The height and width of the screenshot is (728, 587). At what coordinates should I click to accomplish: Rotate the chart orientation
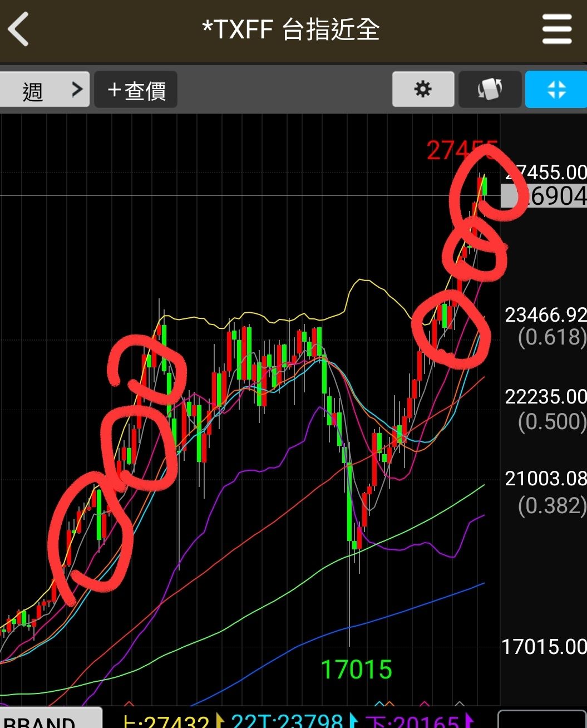point(490,89)
